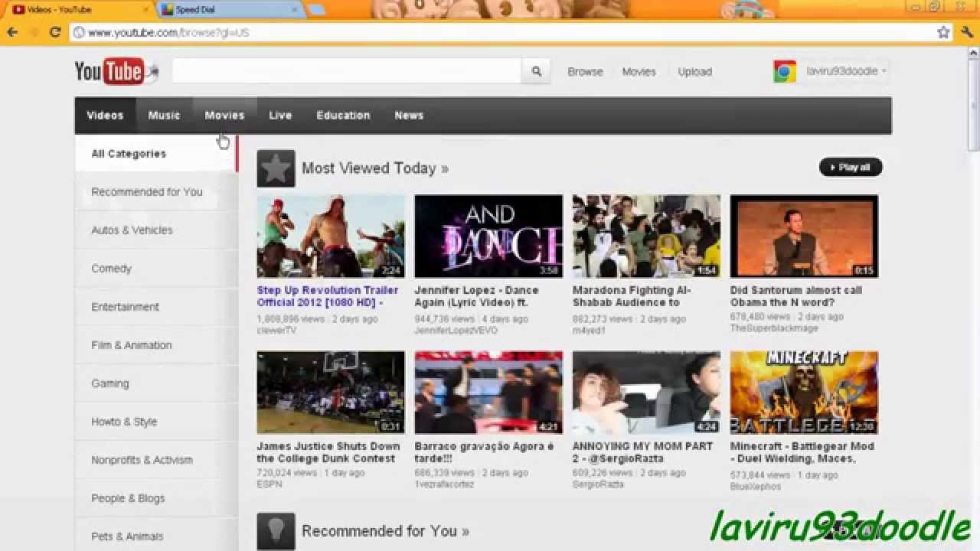Screen dimensions: 980x551
Task: Open BlueXephos channel link
Action: 756,486
